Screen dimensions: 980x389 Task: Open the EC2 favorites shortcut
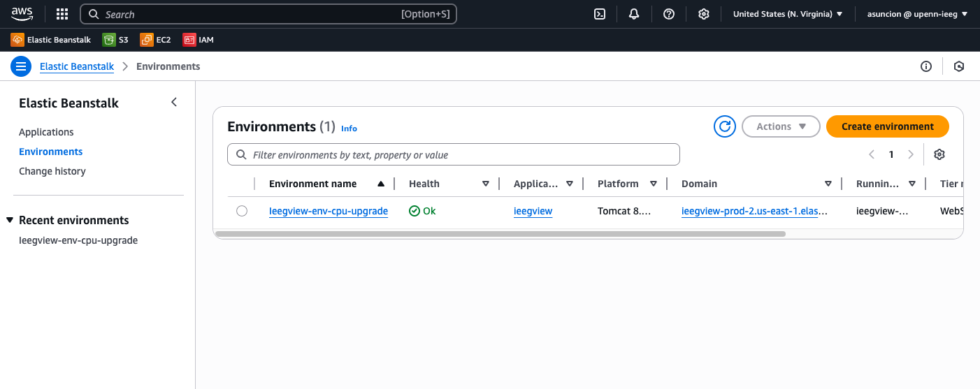[155, 40]
